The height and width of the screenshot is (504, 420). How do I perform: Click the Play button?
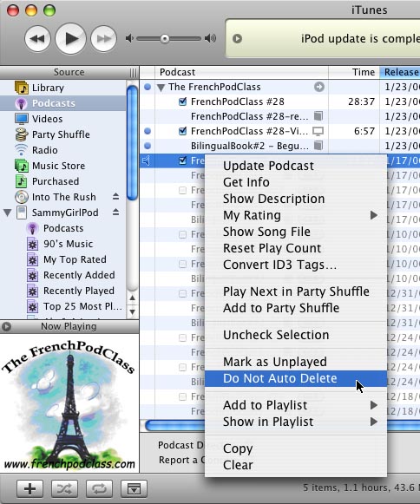click(71, 38)
